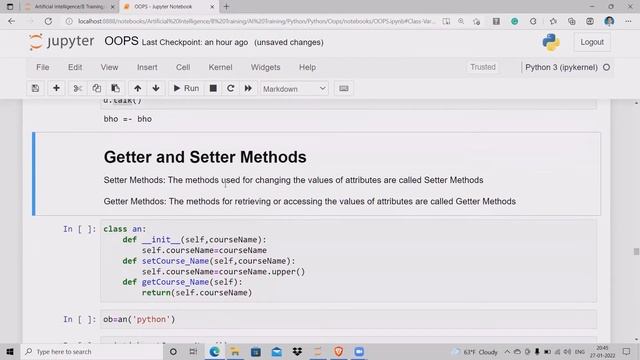Click the taskbar search box
Image resolution: width=640 pixels, height=360 pixels.
[x=91, y=351]
